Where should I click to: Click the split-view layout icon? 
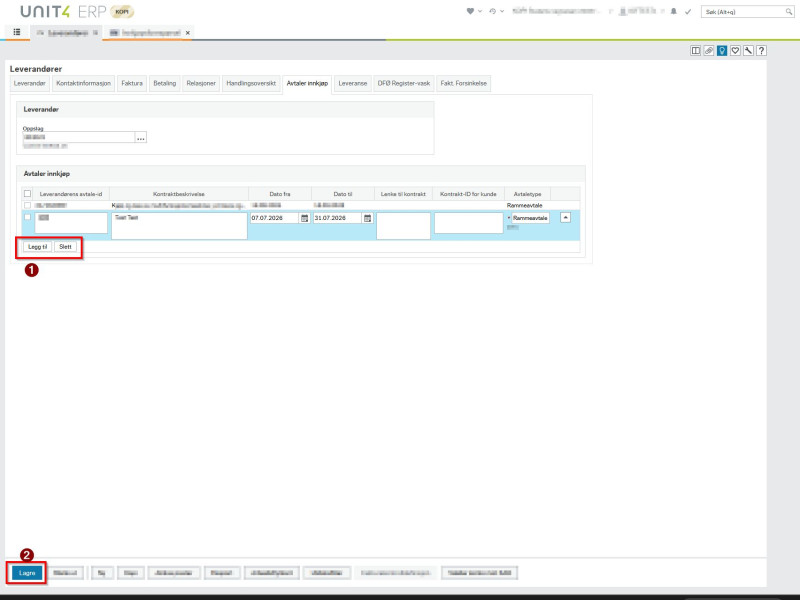[x=695, y=51]
